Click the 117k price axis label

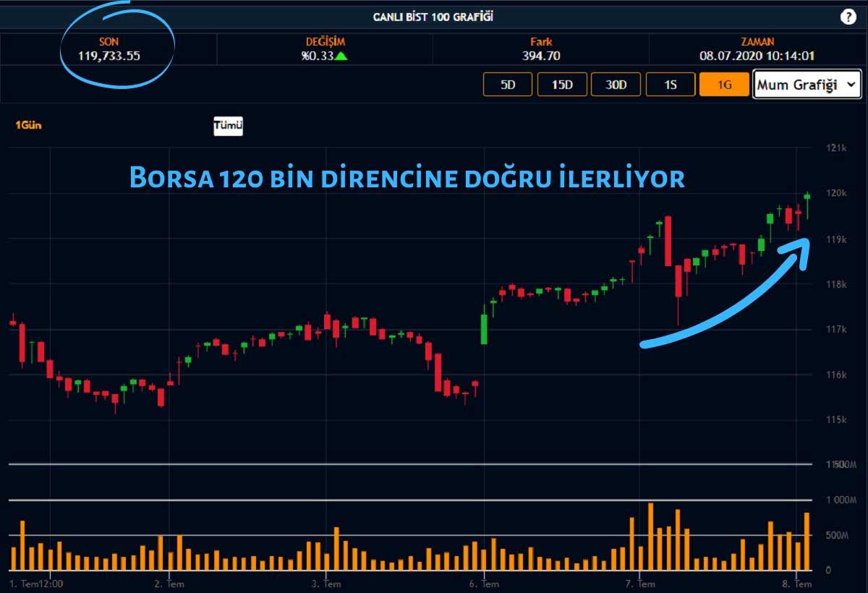tap(836, 330)
